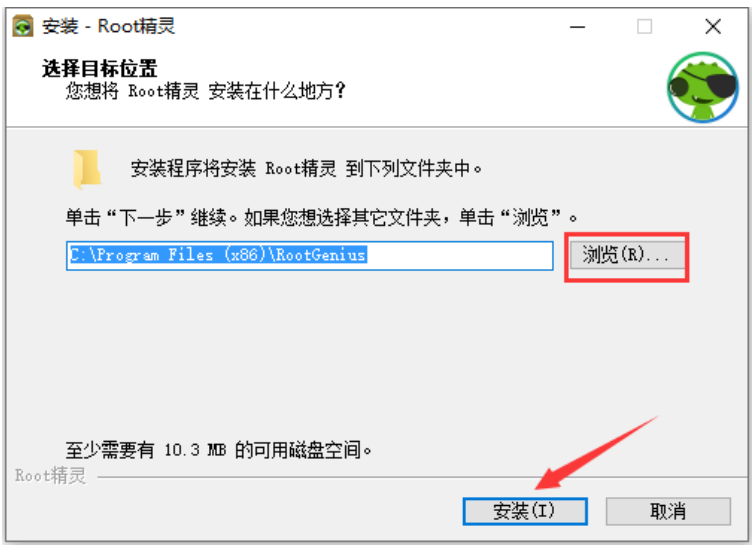Screen dimensions: 753x549
Task: Cancel setup with the 取消 button
Action: 668,511
